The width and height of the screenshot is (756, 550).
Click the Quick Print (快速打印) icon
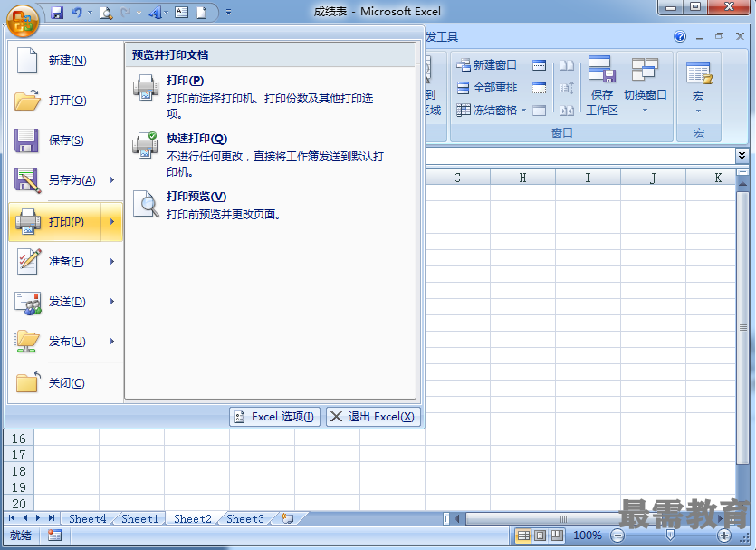[x=146, y=145]
